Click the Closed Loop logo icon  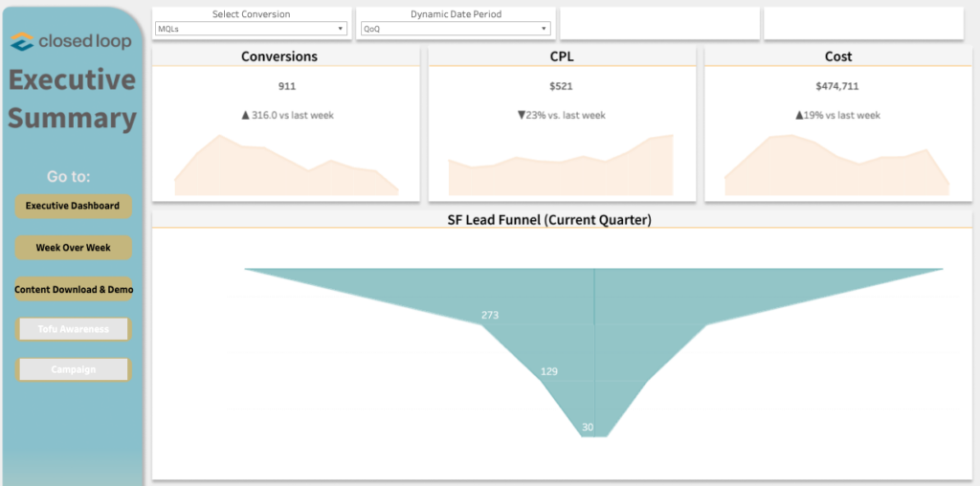coord(22,42)
